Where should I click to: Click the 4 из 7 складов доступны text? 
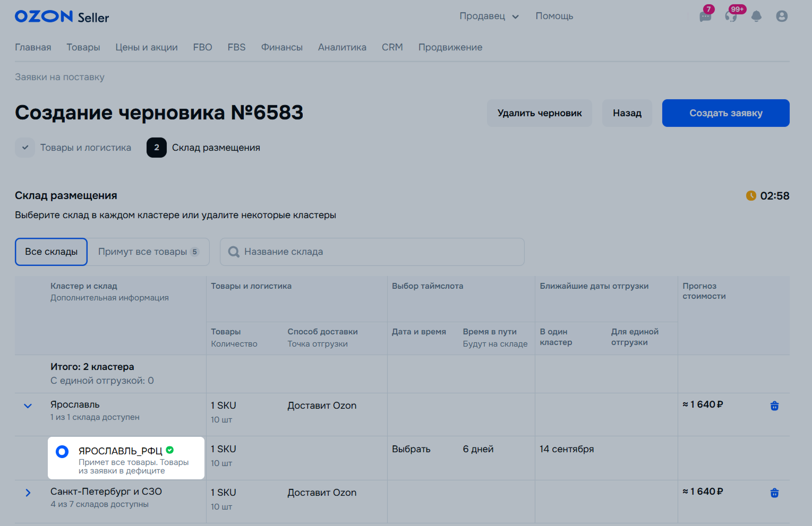pos(99,504)
